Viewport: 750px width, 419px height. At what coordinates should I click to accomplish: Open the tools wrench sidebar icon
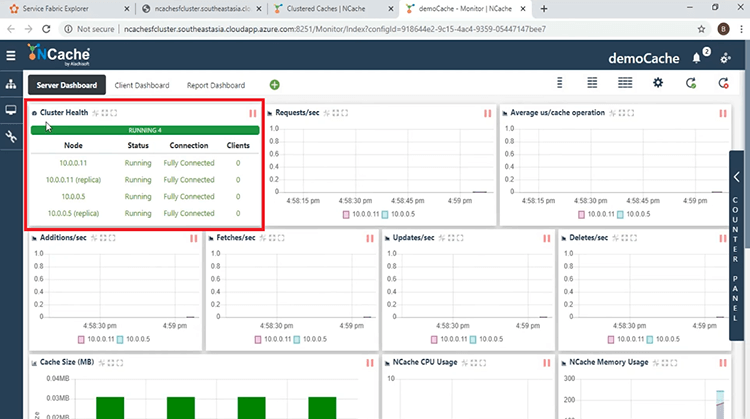[11, 137]
